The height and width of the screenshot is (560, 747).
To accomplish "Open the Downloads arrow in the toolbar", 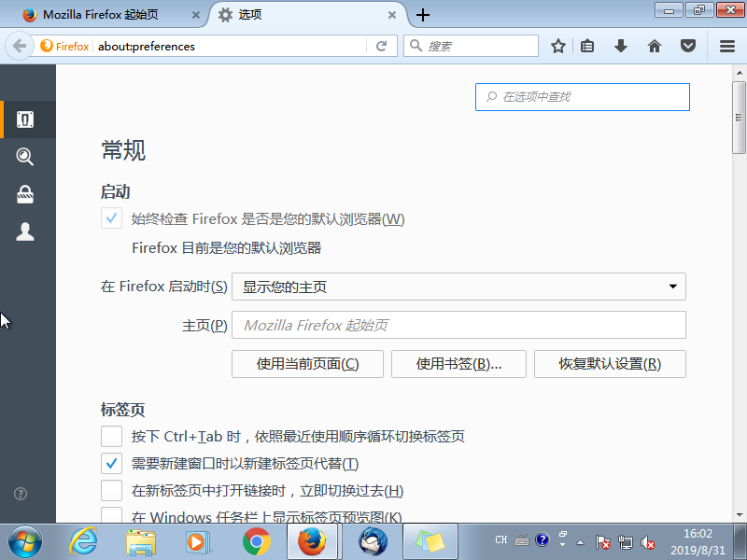I will pos(621,45).
